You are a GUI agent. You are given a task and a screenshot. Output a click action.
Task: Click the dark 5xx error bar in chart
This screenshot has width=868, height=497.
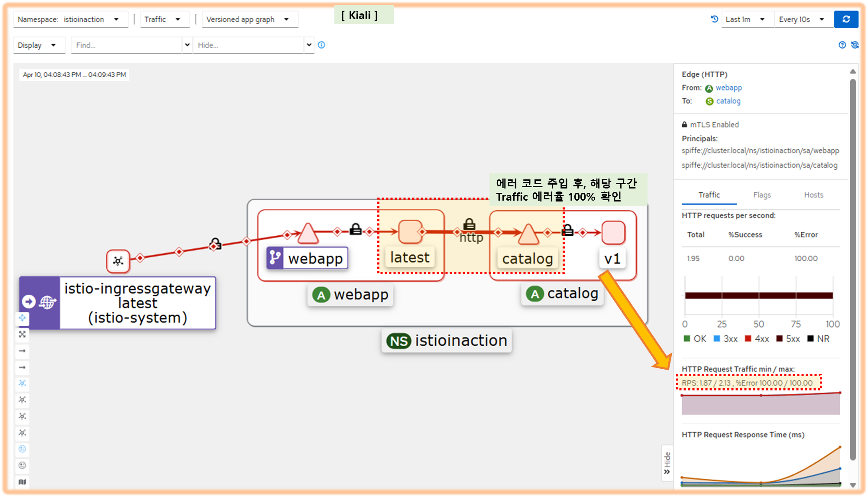(x=759, y=296)
